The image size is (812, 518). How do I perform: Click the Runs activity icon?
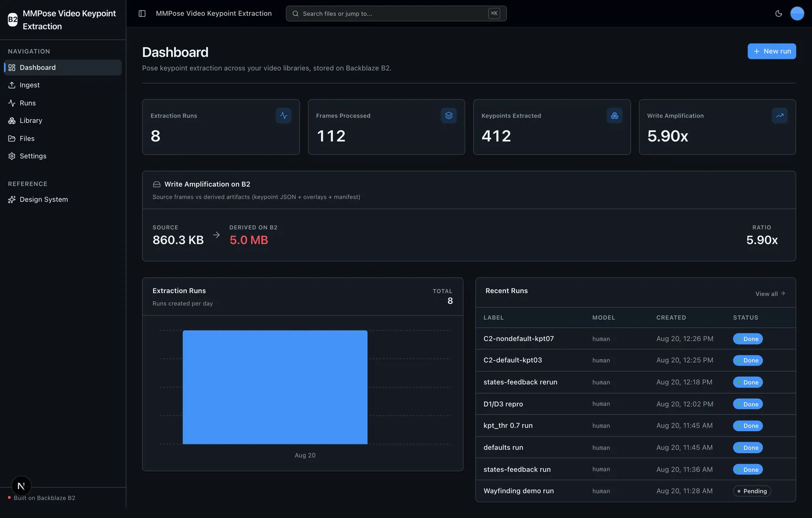click(12, 103)
